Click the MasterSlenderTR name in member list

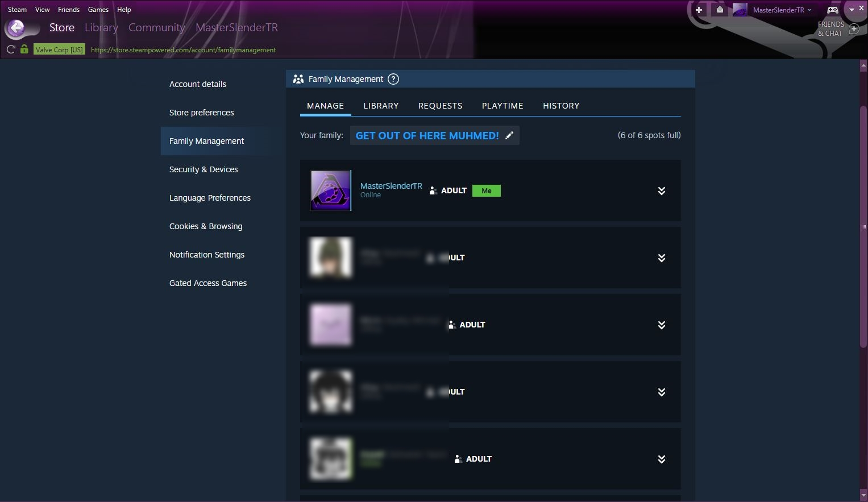(x=391, y=186)
